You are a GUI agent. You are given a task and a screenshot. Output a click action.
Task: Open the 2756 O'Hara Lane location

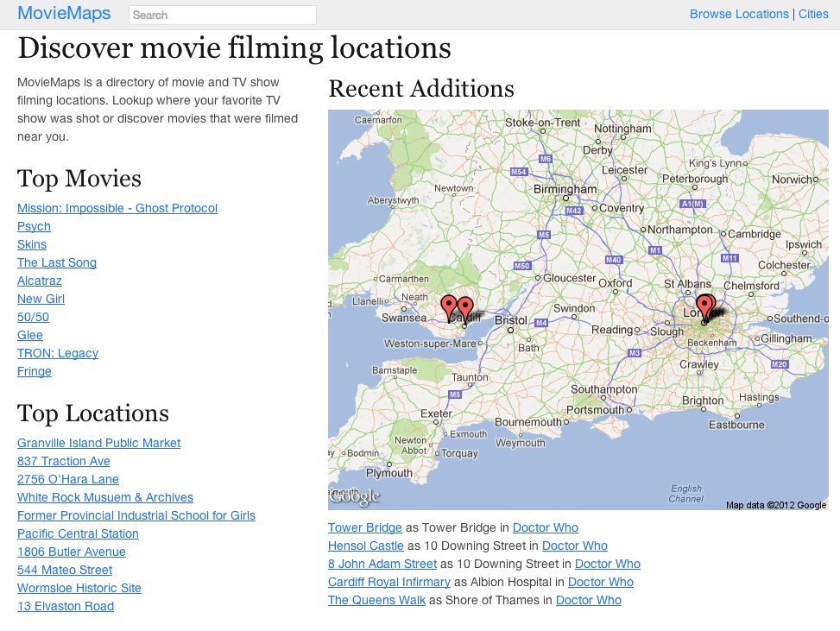tap(68, 479)
